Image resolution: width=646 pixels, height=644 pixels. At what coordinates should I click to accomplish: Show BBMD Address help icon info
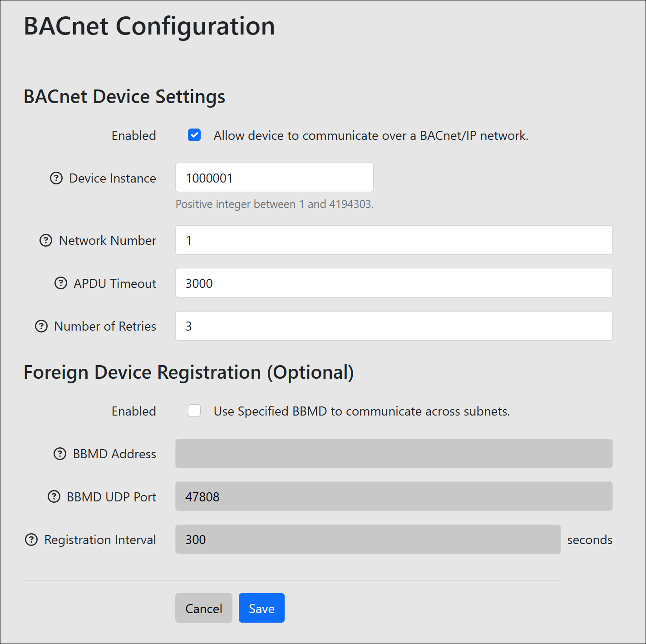[x=60, y=454]
